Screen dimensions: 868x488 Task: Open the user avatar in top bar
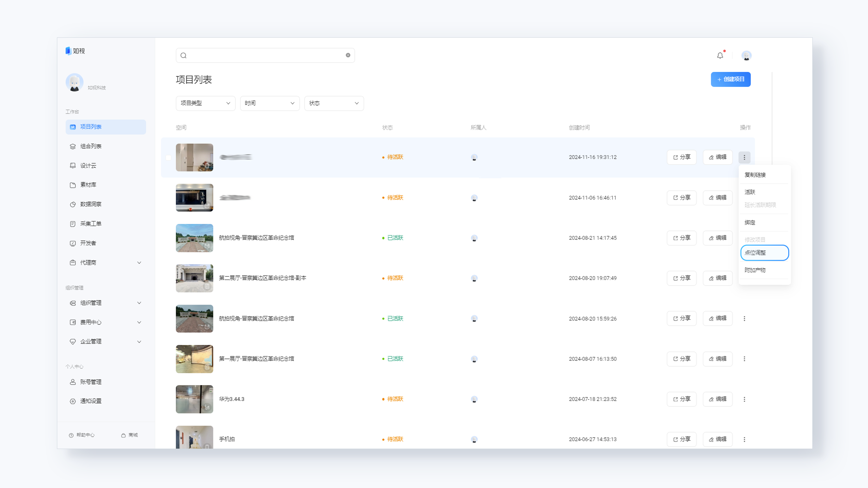(x=746, y=56)
